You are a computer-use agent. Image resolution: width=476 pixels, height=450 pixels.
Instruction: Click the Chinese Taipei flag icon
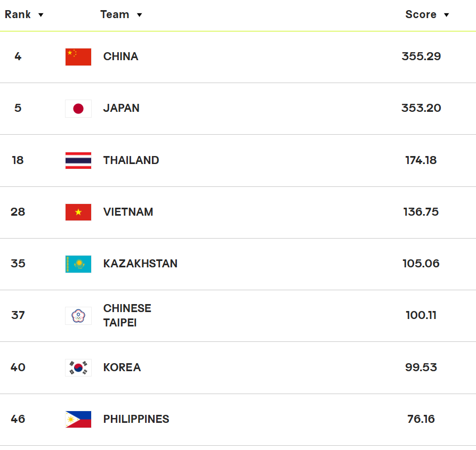pyautogui.click(x=78, y=316)
